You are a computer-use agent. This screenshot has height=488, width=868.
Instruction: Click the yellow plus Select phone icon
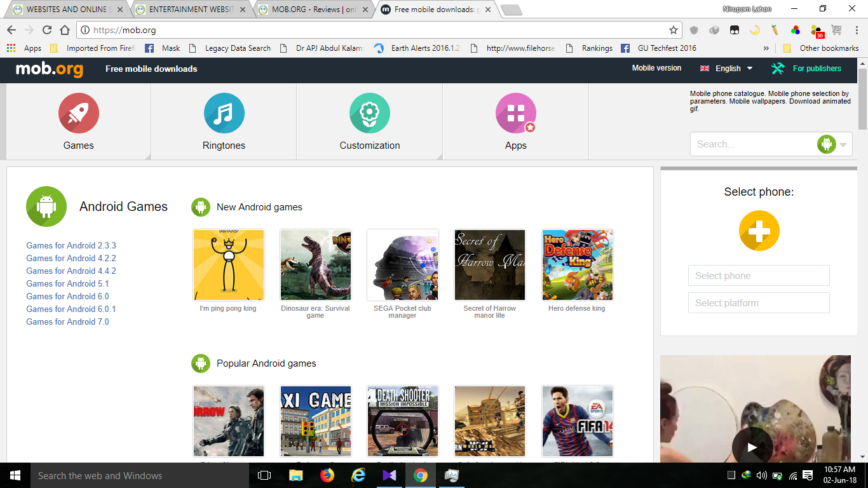point(759,231)
